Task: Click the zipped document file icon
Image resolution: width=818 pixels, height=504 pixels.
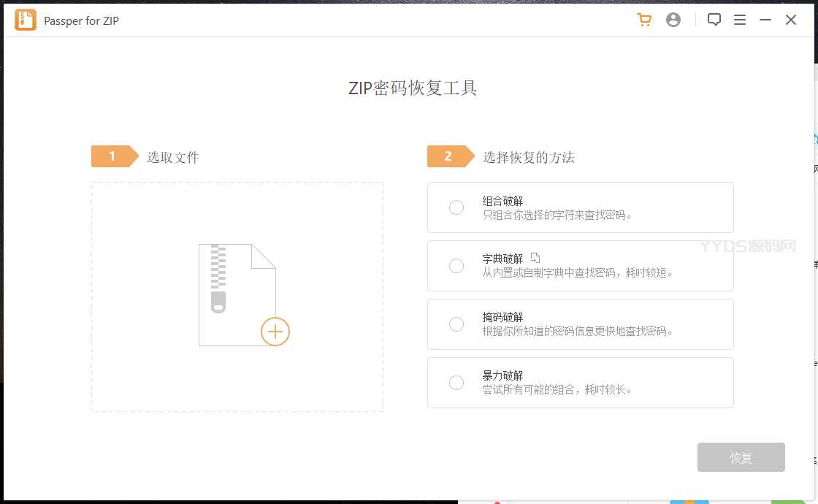Action: point(234,292)
